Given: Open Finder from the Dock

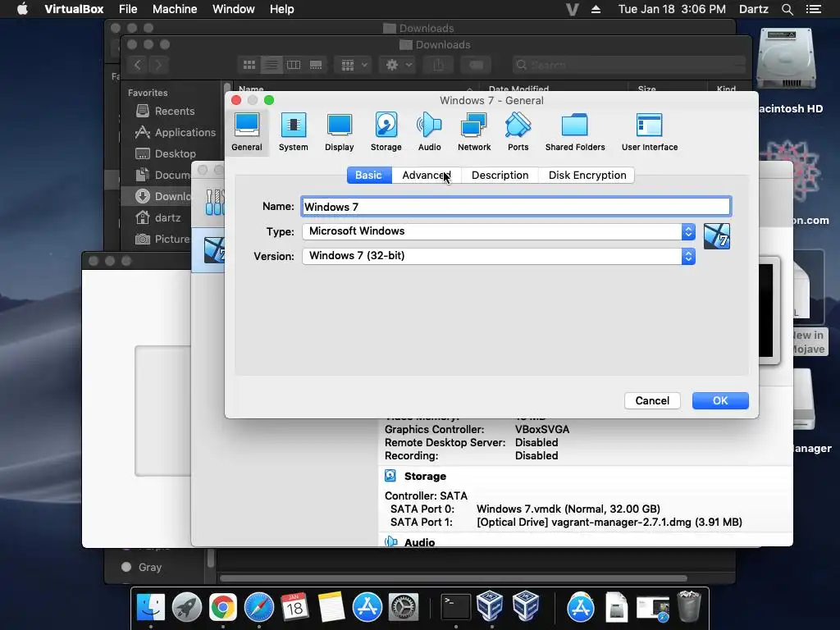Looking at the screenshot, I should [x=151, y=608].
